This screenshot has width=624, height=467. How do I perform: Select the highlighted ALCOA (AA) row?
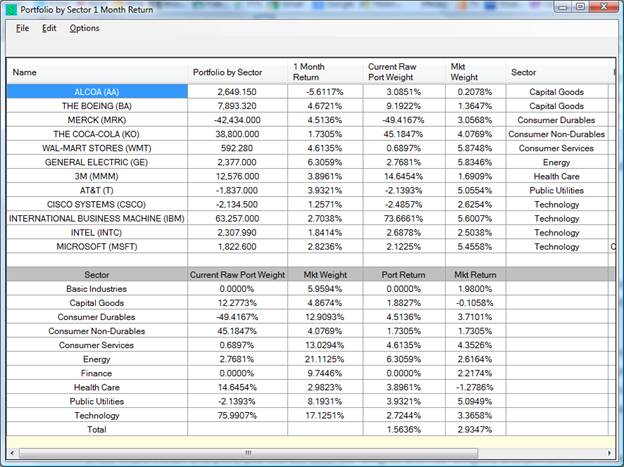pos(97,92)
